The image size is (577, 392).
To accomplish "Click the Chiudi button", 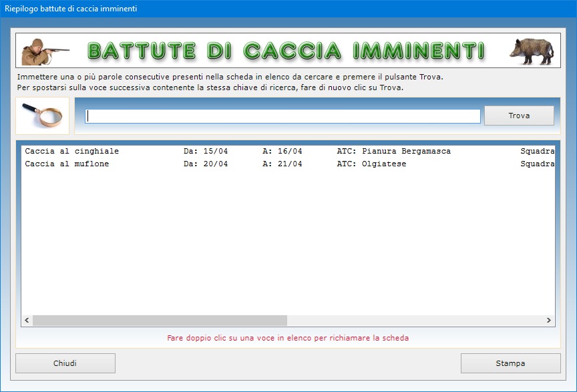I will pyautogui.click(x=65, y=363).
